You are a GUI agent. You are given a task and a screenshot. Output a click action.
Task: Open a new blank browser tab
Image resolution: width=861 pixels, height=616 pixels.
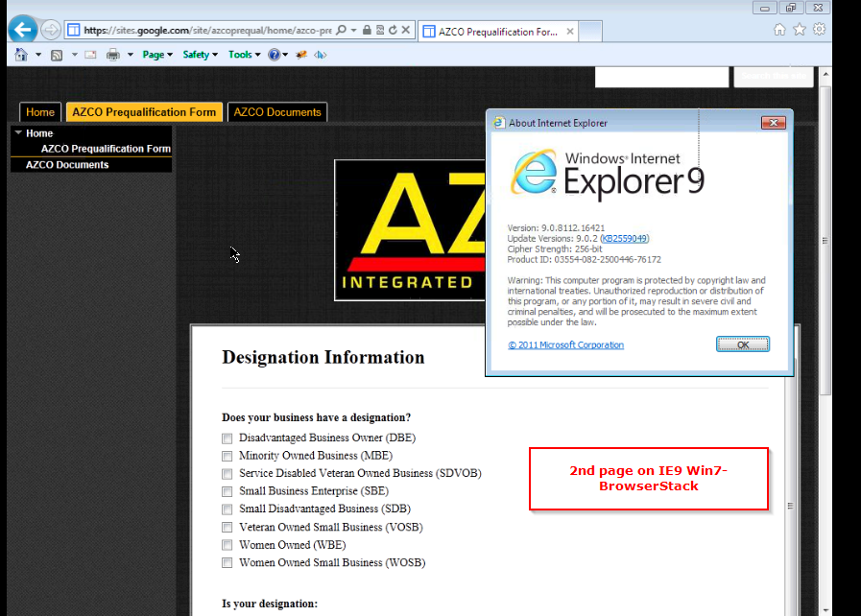[x=590, y=32]
